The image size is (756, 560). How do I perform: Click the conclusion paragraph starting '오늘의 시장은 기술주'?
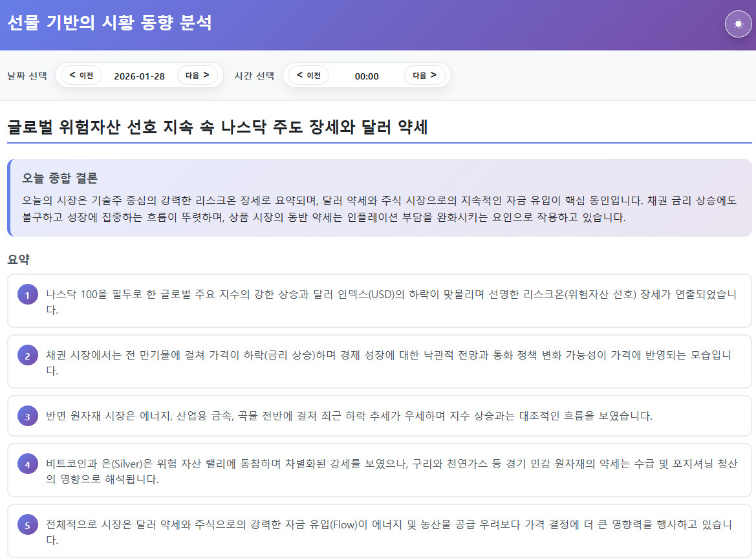379,209
